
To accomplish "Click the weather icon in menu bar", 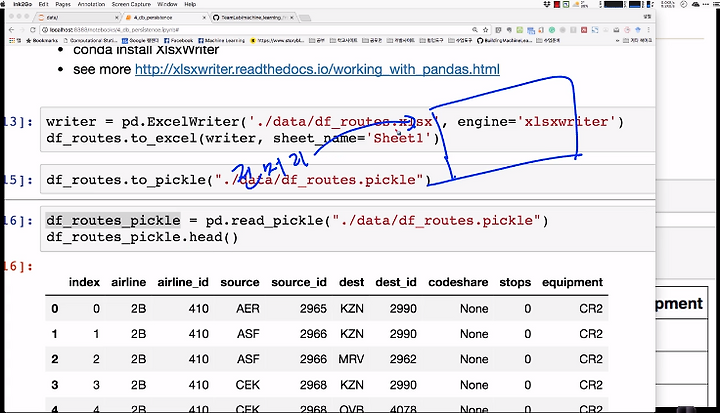I will (576, 4).
